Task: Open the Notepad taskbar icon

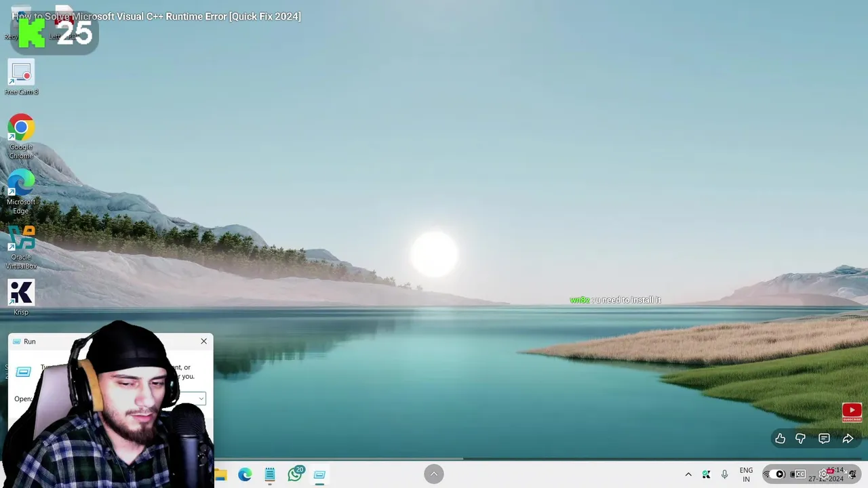Action: coord(270,474)
